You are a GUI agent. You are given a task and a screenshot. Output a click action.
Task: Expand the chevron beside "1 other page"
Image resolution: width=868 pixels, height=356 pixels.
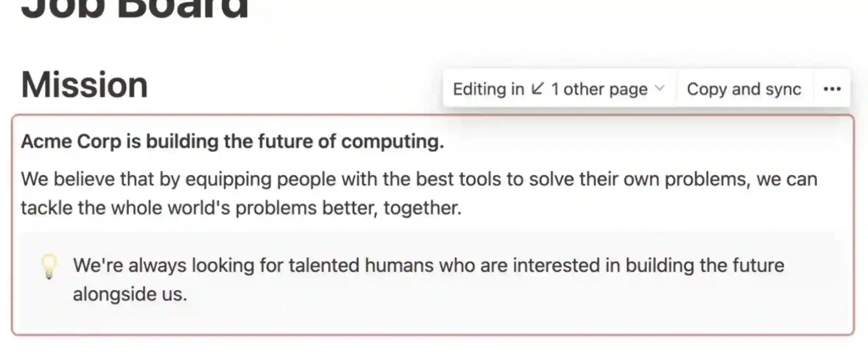(660, 88)
